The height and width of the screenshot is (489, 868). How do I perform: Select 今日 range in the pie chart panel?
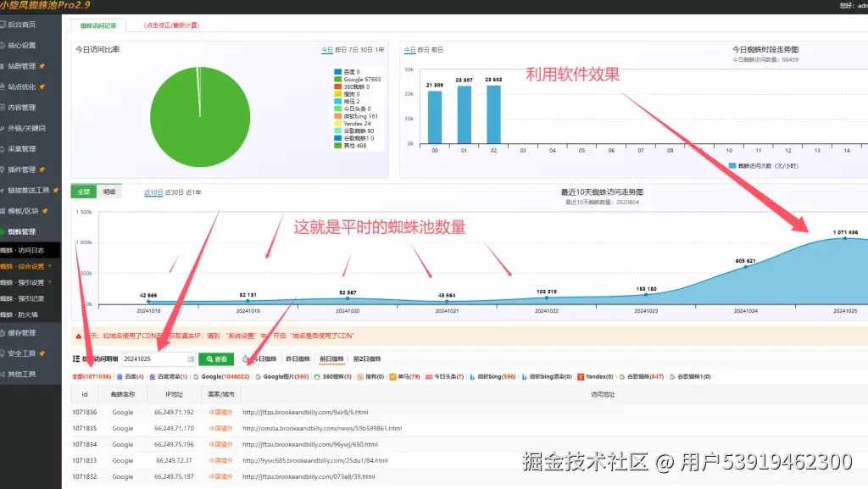327,50
